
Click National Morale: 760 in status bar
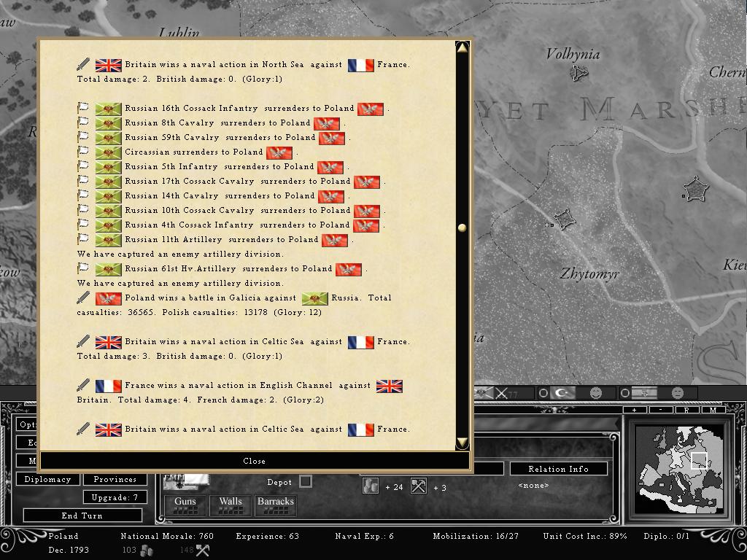tap(167, 536)
